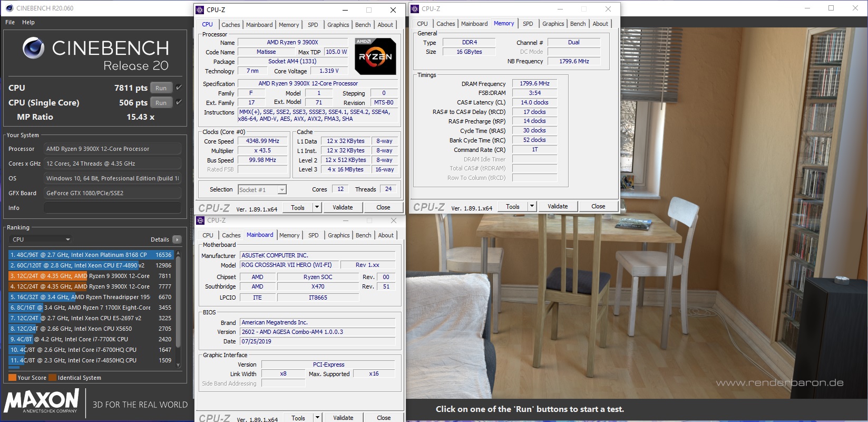Expand Tools dropdown arrow in Mainboard window
The image size is (868, 422).
[x=318, y=418]
